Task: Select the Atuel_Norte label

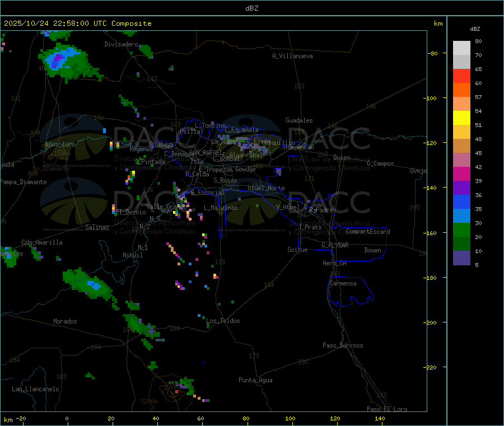Action: click(x=266, y=188)
